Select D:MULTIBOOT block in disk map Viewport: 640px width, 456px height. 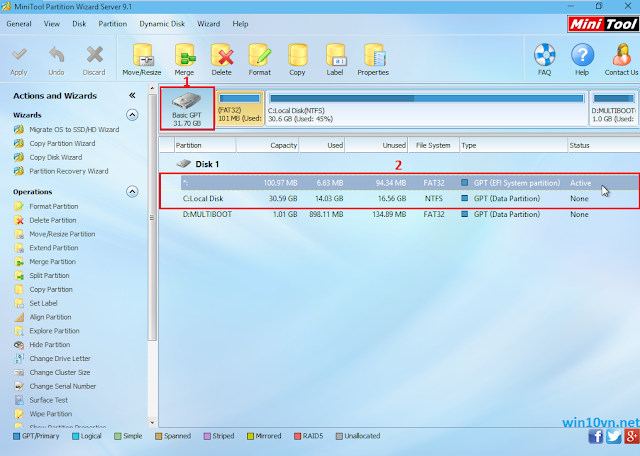[614, 108]
